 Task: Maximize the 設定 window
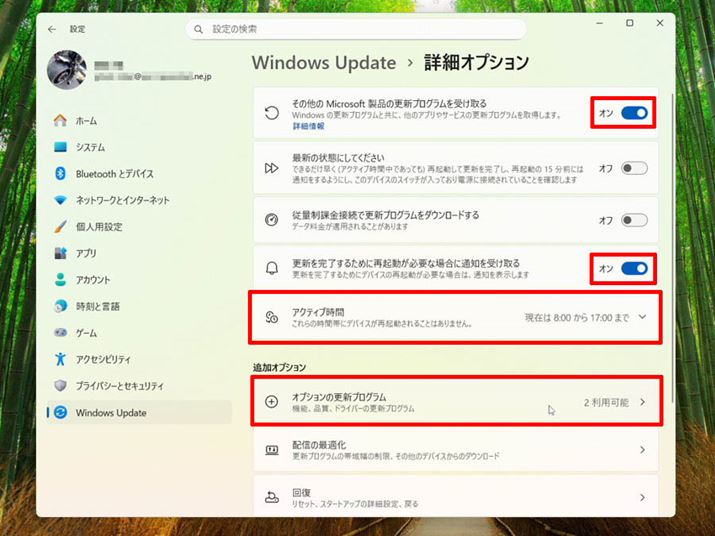(x=630, y=23)
